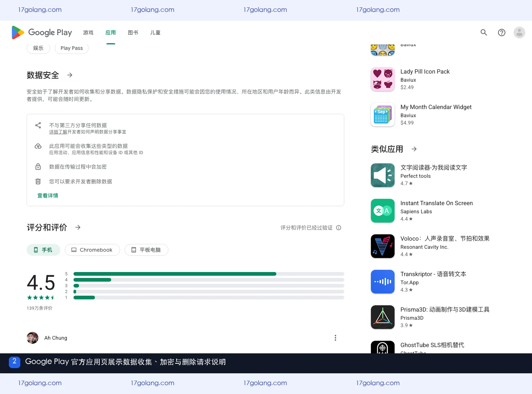Open the 数据安全 section heading

(x=43, y=75)
